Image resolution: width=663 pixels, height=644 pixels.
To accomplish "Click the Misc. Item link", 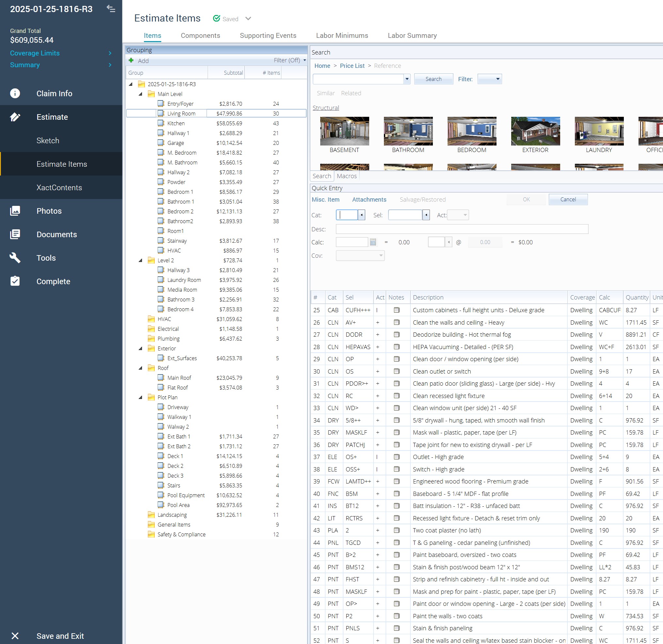I will (325, 200).
